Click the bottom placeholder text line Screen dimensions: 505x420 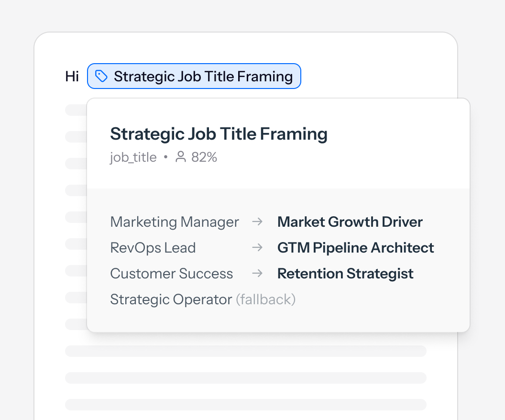tap(245, 405)
